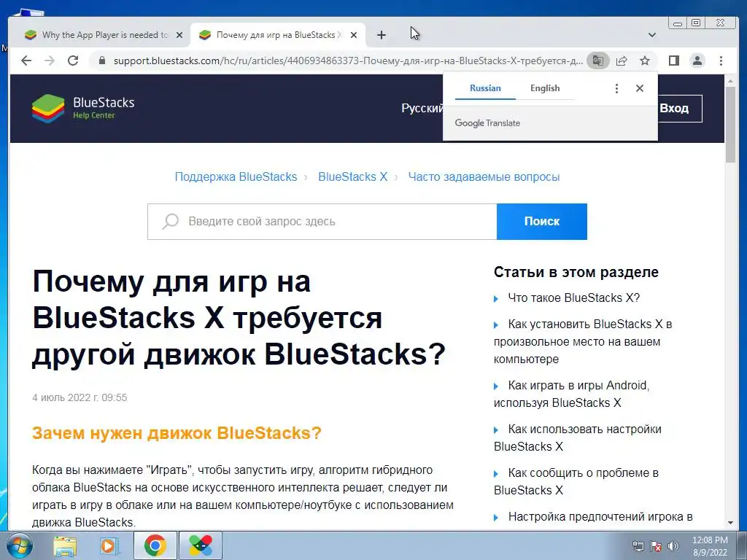Click the date '4 июль 2022 г. 09:55'
Screen dimensions: 747x560
[x=80, y=397]
